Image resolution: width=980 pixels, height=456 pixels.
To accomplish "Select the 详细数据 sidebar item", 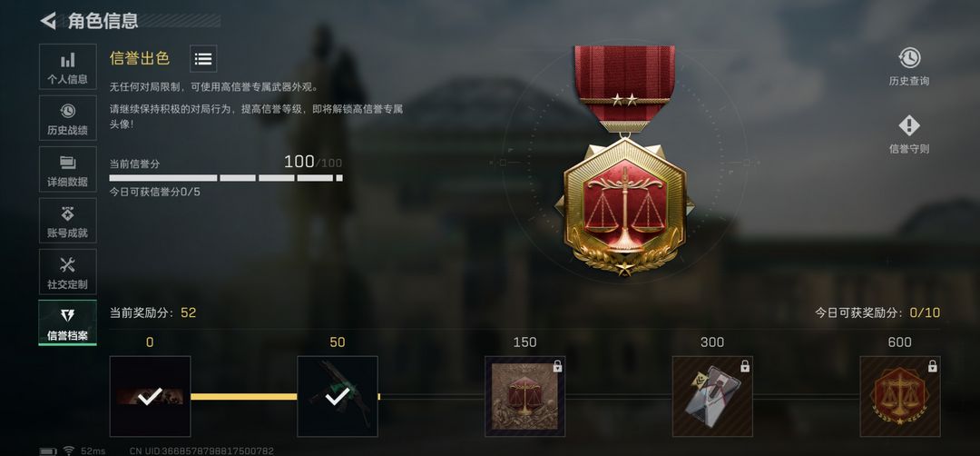I will point(67,169).
